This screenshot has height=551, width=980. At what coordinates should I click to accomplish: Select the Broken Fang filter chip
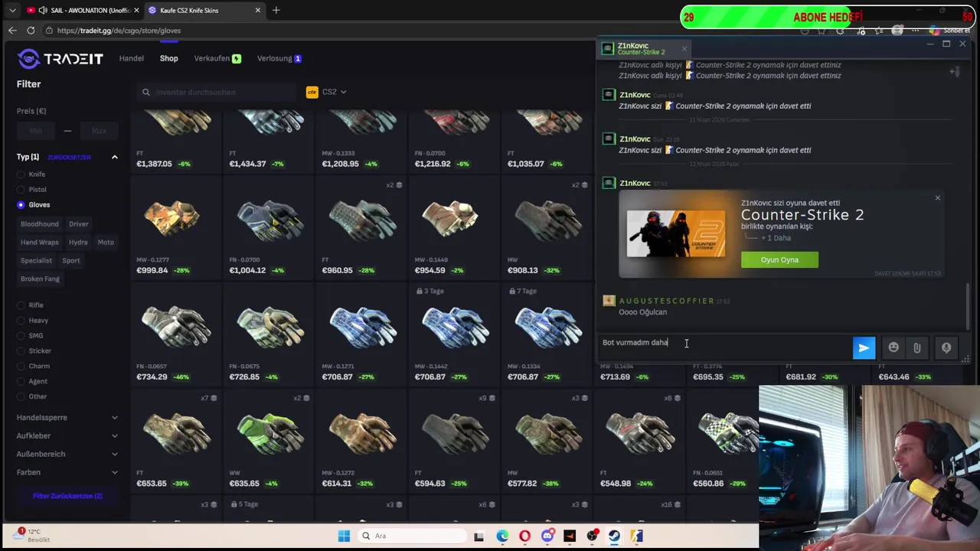pyautogui.click(x=40, y=279)
